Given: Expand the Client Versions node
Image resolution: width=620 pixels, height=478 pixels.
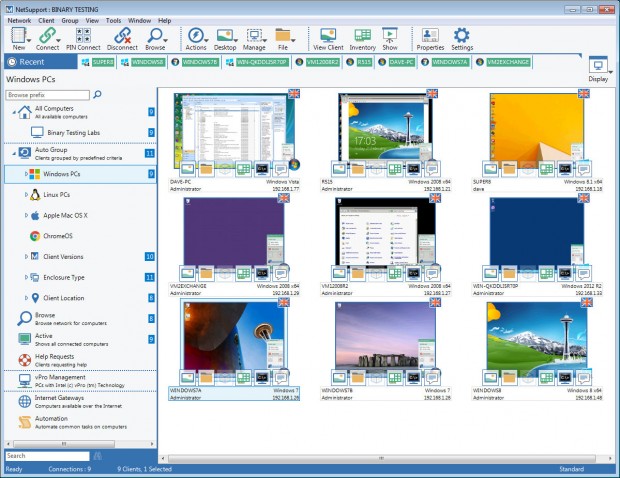Looking at the screenshot, I should (x=26, y=256).
